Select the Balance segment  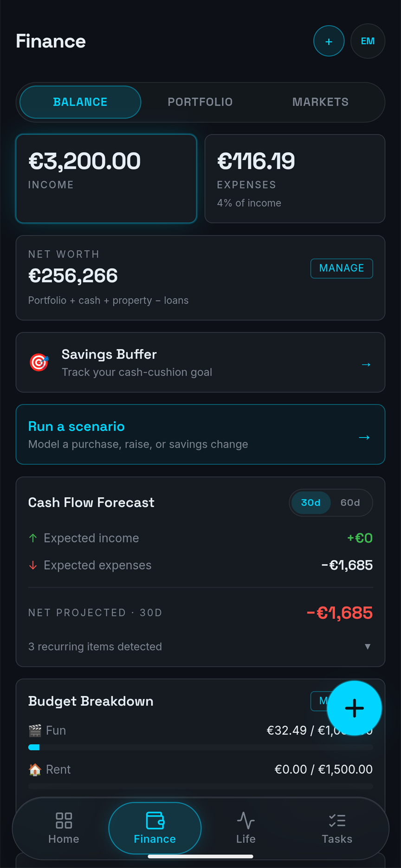point(80,102)
